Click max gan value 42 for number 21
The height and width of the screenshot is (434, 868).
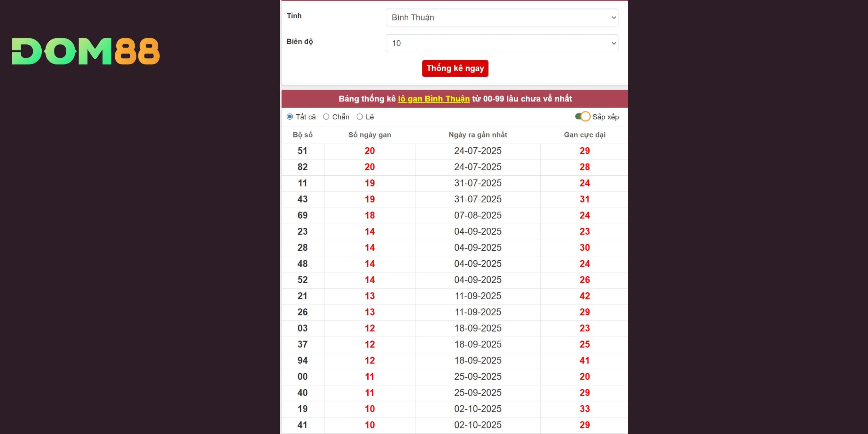(584, 296)
